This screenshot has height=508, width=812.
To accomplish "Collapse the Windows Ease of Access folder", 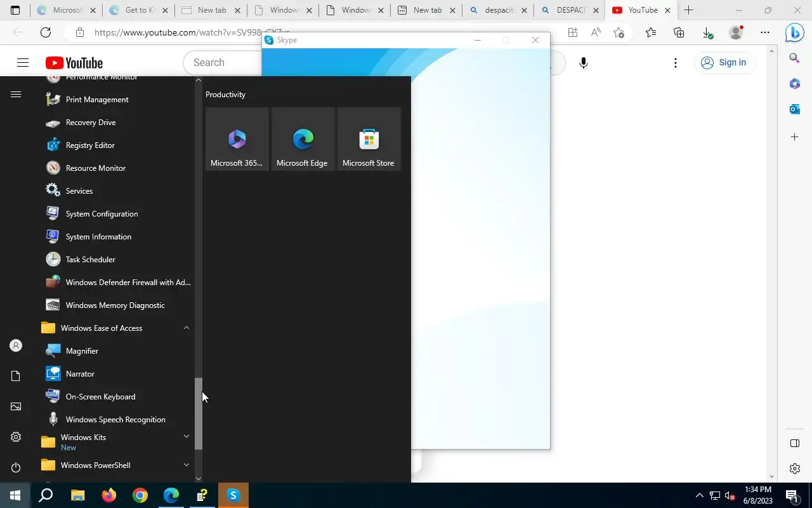I will click(117, 328).
